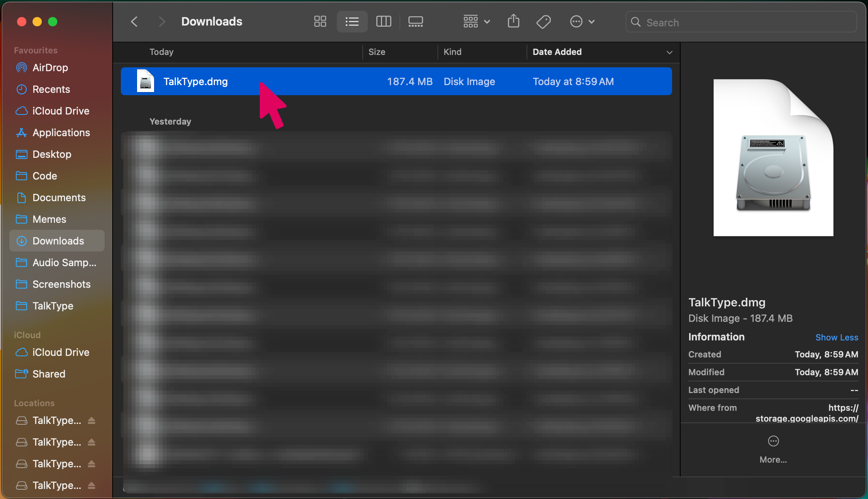Click the TalkType.dmg preview title
868x499 pixels.
tap(727, 302)
